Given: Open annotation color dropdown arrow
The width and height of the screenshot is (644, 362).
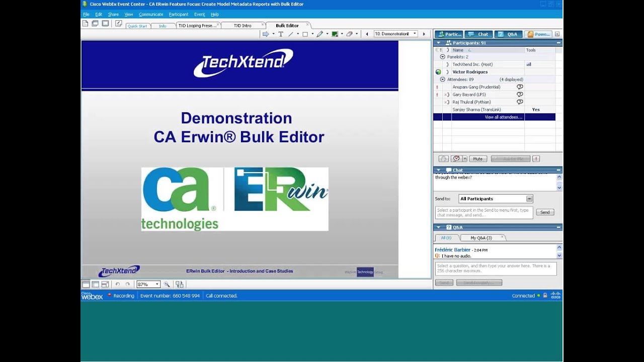Looking at the screenshot, I should coord(342,34).
